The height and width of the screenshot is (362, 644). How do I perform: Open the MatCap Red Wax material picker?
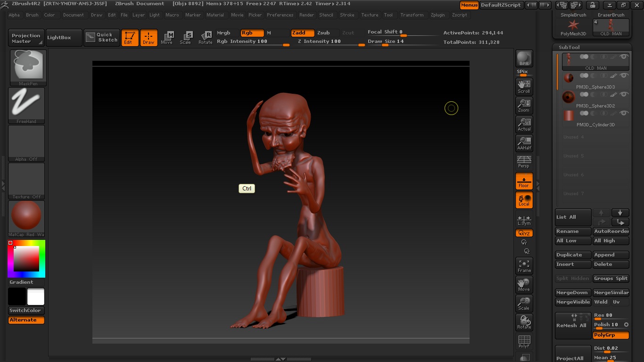coord(26,217)
